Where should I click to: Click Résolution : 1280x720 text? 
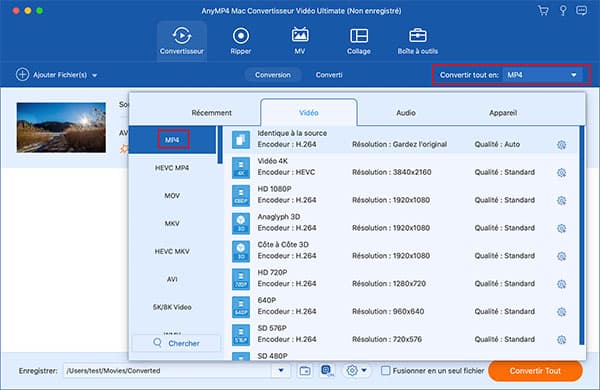coord(389,284)
